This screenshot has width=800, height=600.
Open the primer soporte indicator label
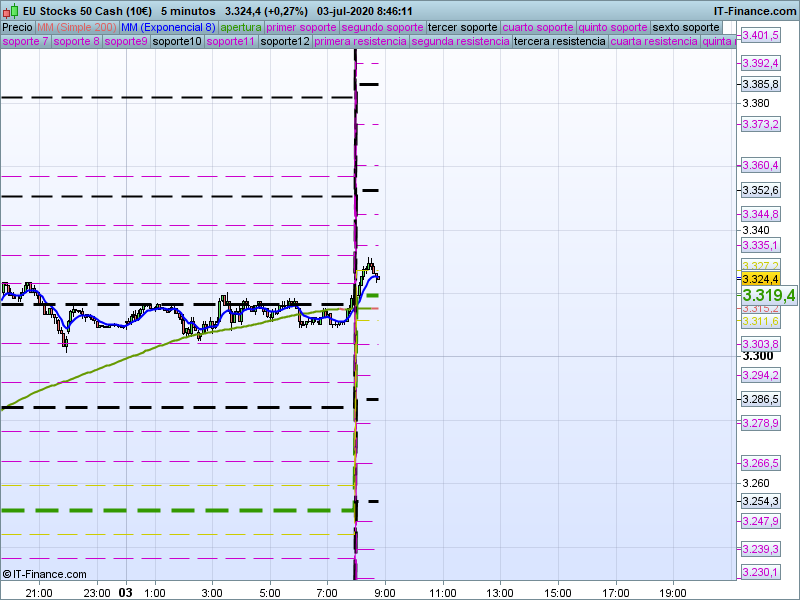pyautogui.click(x=302, y=27)
